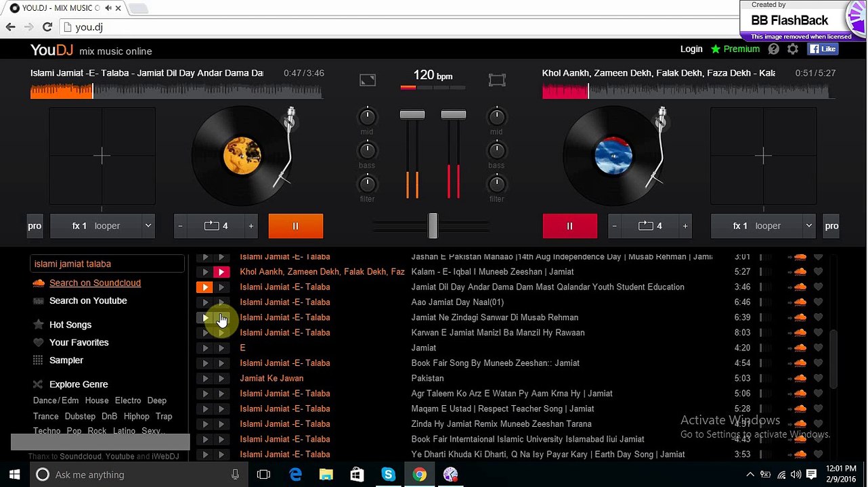Screen dimensions: 868x487
Task: Click the frame icon right of 120 bpm
Action: coord(497,80)
